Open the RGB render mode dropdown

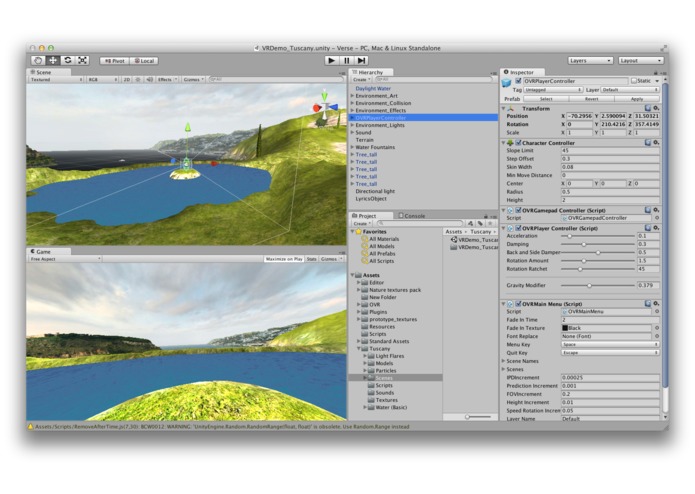[102, 80]
